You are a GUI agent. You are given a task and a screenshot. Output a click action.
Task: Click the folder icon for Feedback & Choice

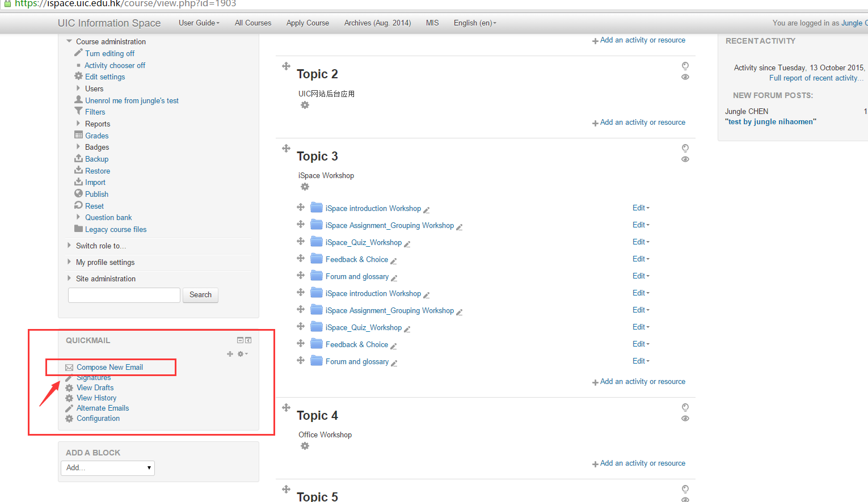pos(317,259)
